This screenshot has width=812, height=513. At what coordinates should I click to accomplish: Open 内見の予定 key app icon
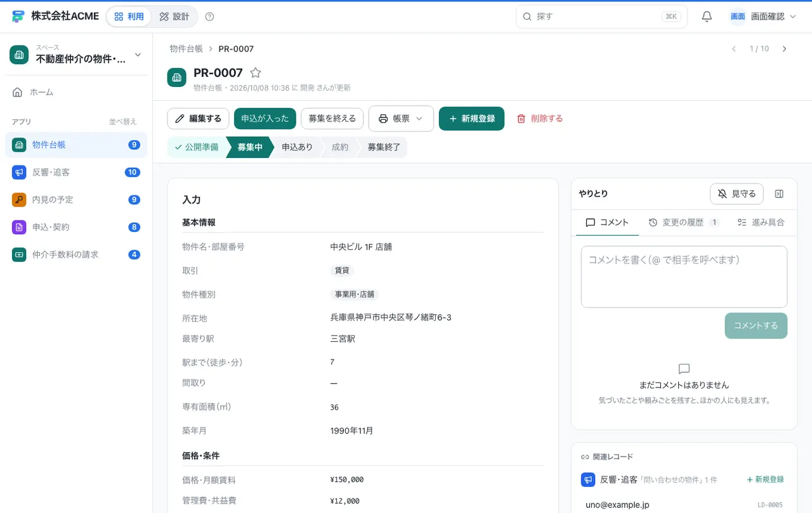(x=19, y=200)
